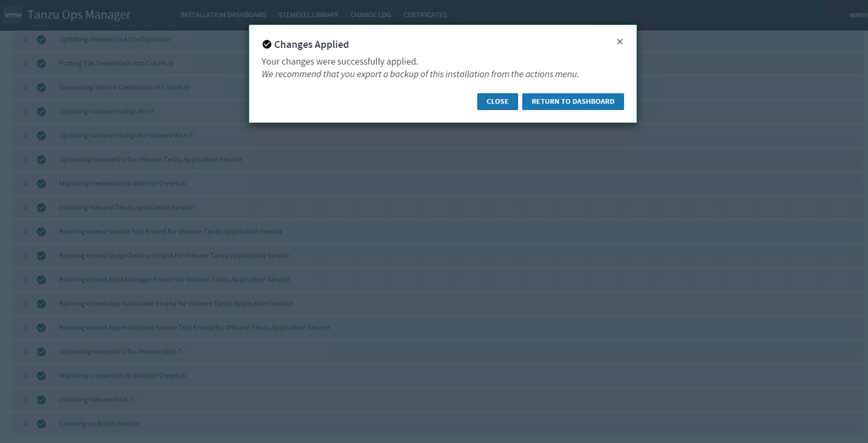Click RETURN TO DASHBOARD button
Image resolution: width=868 pixels, height=443 pixels.
(x=573, y=102)
